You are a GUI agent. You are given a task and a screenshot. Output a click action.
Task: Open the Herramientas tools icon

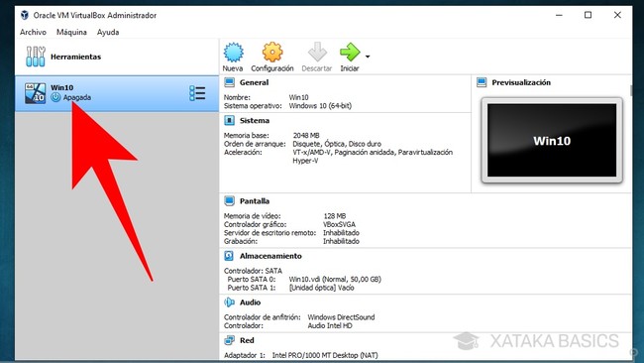click(36, 57)
